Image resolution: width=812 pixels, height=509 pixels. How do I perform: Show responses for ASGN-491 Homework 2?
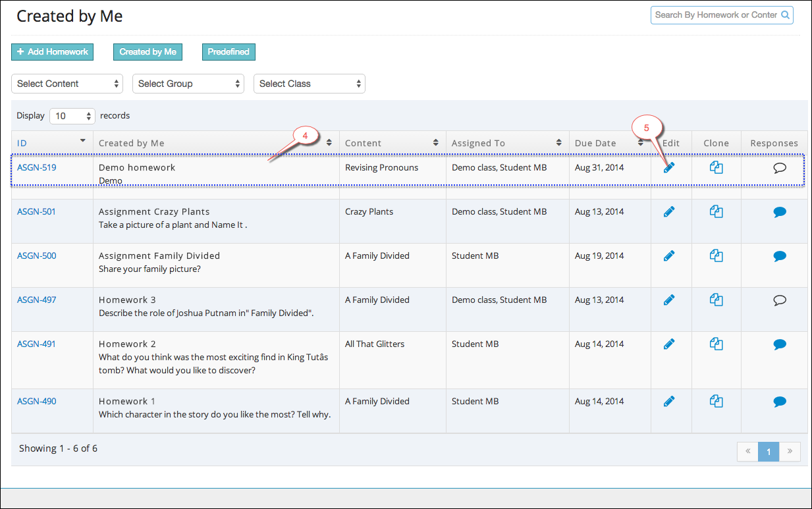point(780,344)
